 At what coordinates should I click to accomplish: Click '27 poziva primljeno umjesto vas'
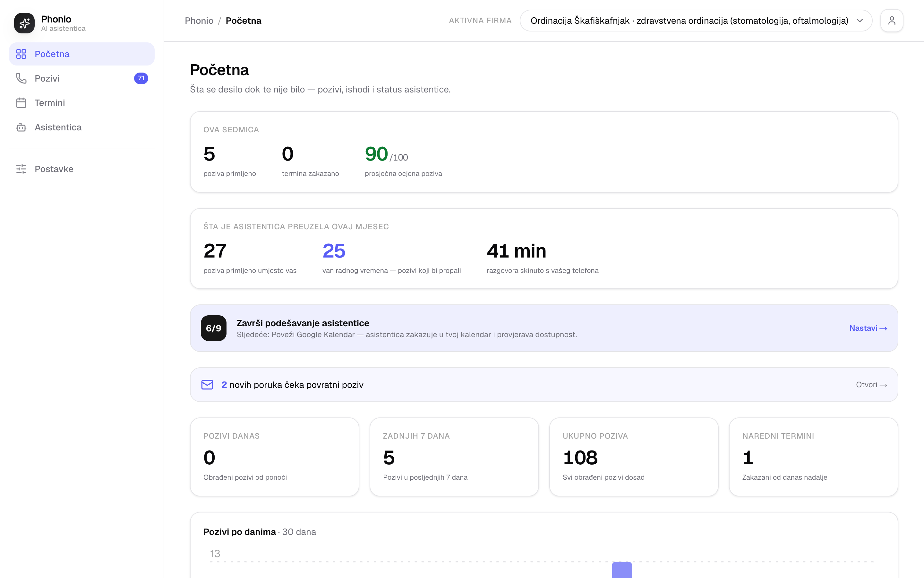pyautogui.click(x=250, y=258)
